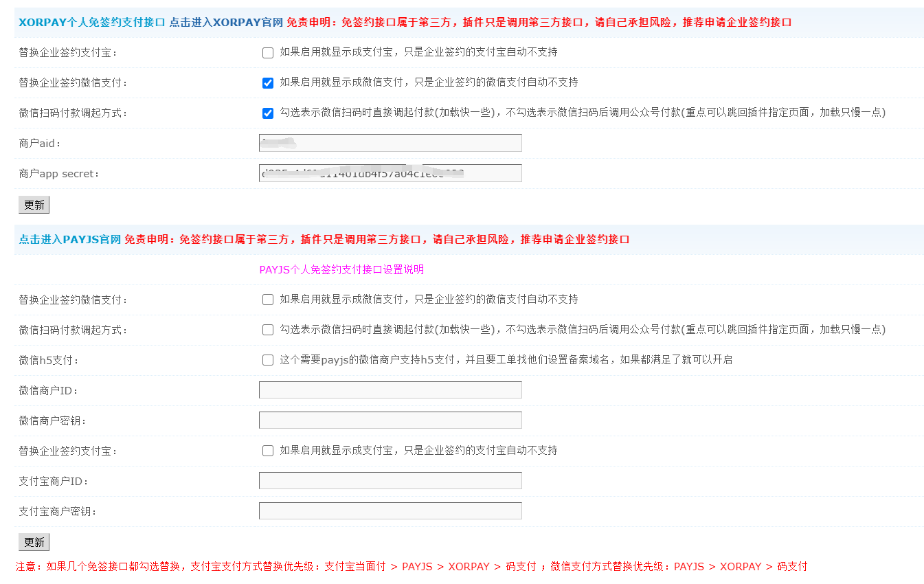This screenshot has width=924, height=584.
Task: Click the 商户app secret： label
Action: pyautogui.click(x=60, y=174)
